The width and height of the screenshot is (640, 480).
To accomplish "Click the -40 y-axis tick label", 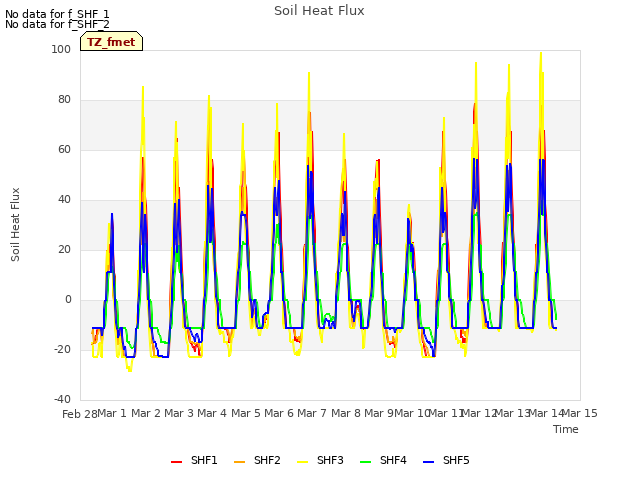I will pos(62,400).
